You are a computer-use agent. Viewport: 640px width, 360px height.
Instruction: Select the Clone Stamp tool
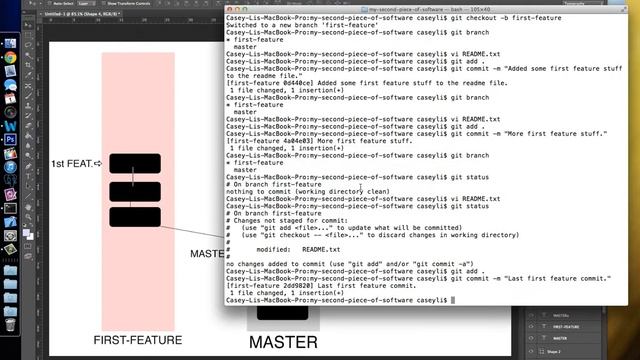coord(28,106)
